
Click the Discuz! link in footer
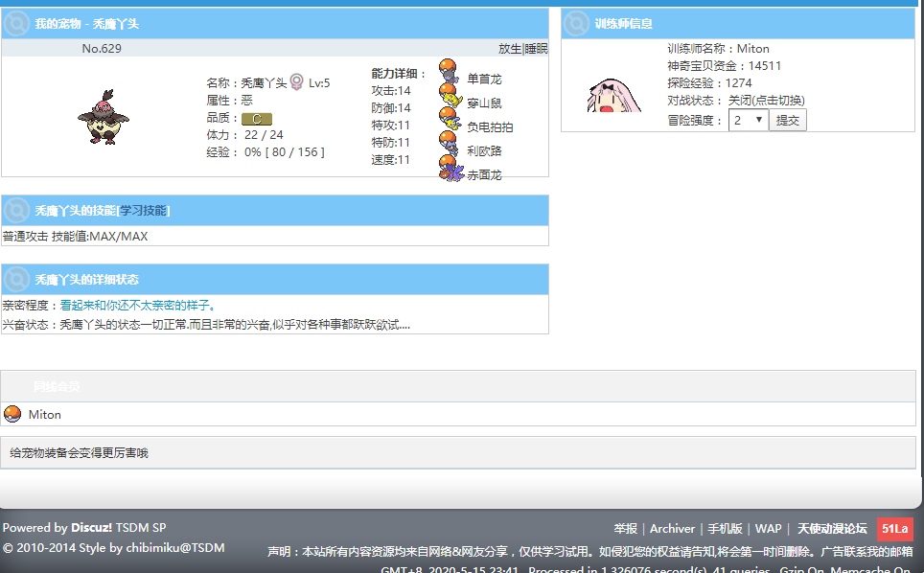pyautogui.click(x=91, y=527)
